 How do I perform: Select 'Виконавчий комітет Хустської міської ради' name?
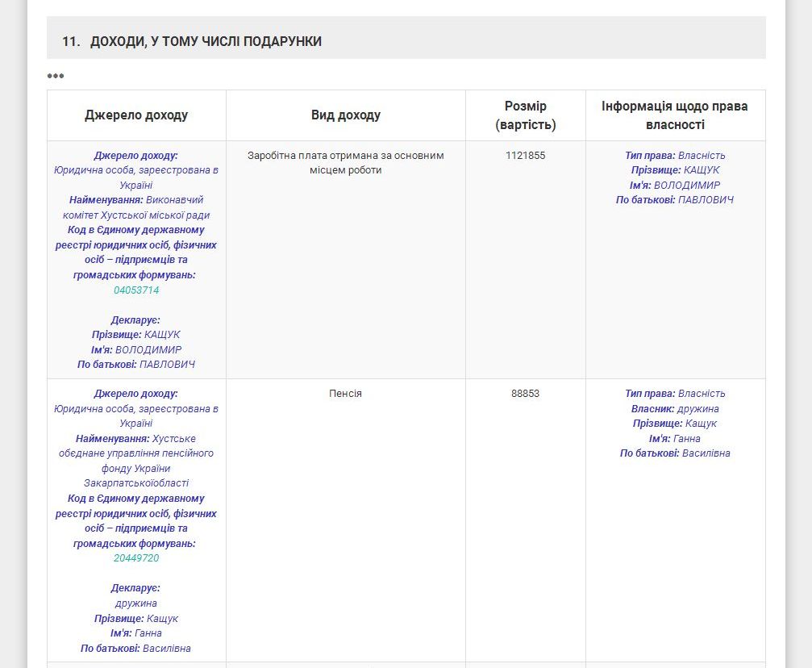[x=136, y=207]
